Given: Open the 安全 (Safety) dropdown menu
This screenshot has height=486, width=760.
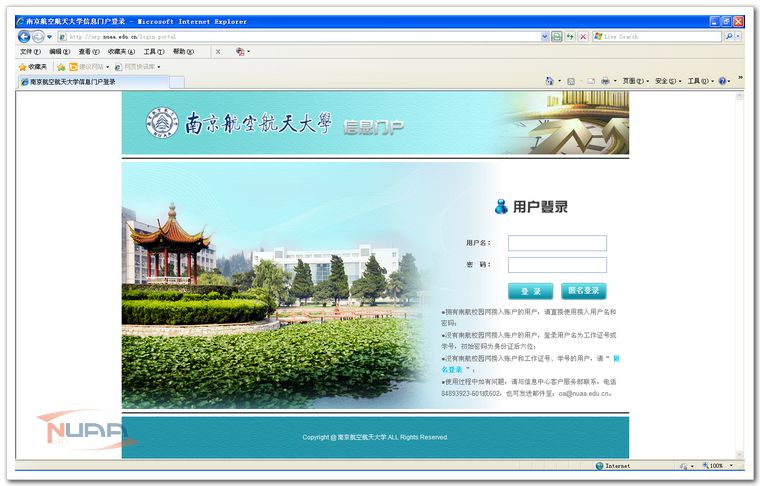Looking at the screenshot, I should pos(666,81).
